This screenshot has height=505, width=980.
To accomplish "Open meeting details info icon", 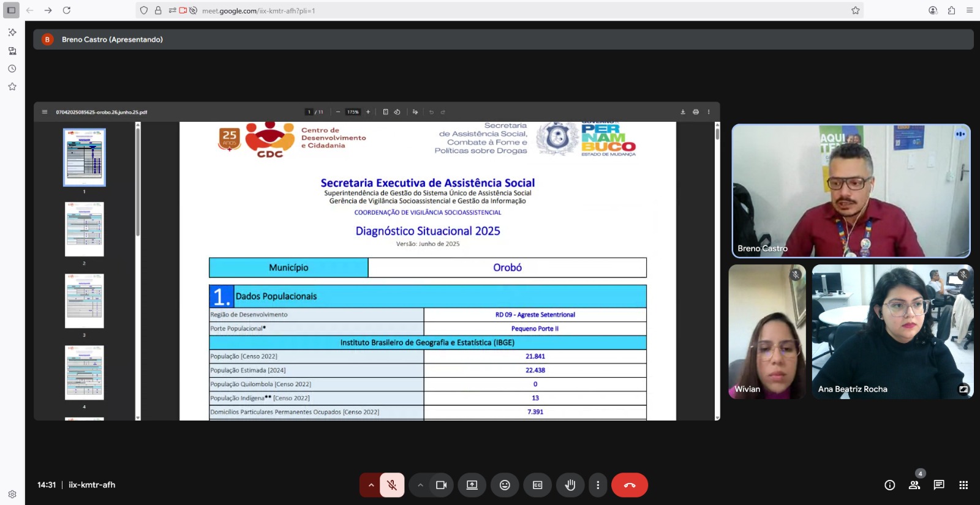I will click(x=889, y=485).
